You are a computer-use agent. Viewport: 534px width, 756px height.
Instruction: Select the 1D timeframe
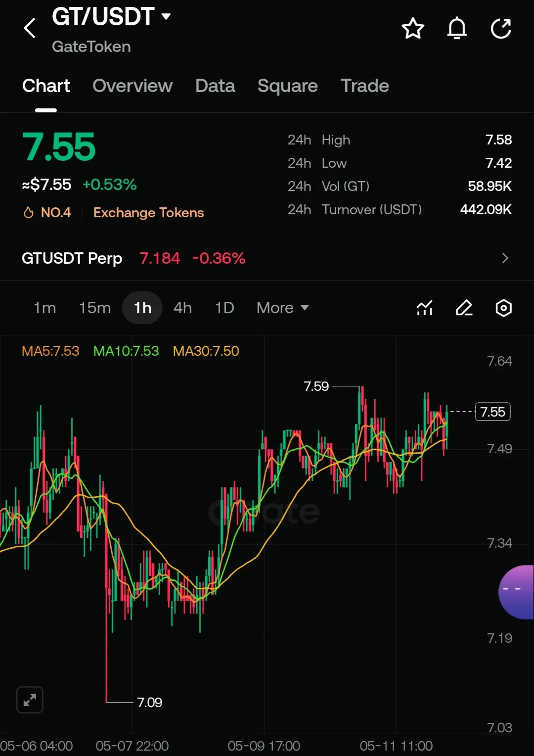coord(224,308)
